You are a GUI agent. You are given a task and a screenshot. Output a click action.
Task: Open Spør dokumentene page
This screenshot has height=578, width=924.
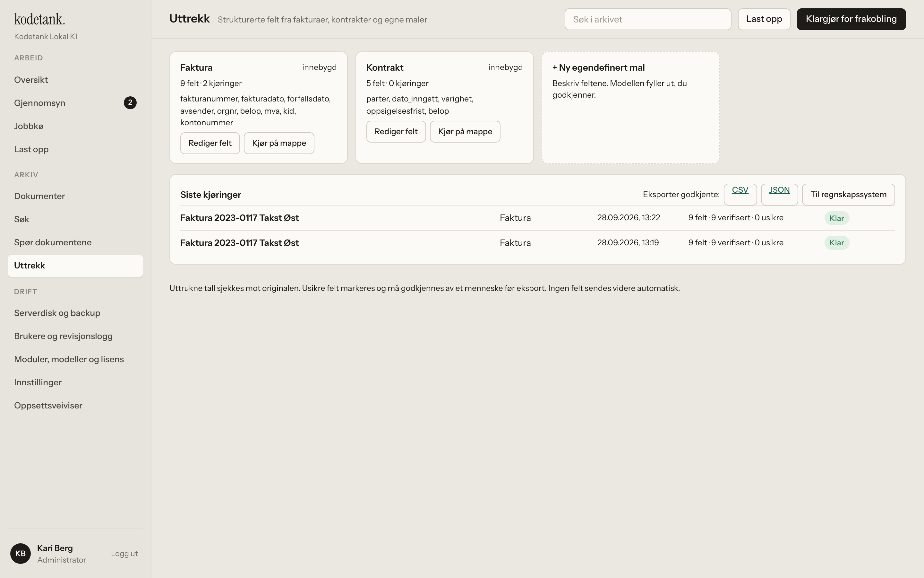pyautogui.click(x=75, y=242)
